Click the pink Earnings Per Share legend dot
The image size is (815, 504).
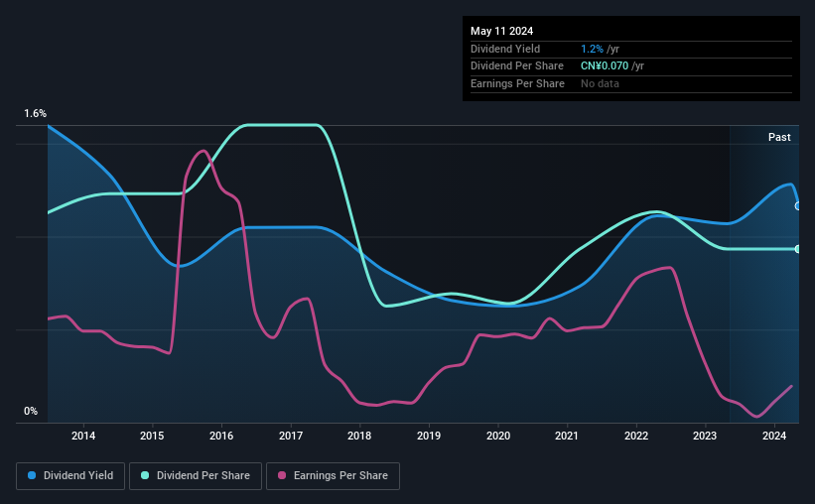(282, 475)
